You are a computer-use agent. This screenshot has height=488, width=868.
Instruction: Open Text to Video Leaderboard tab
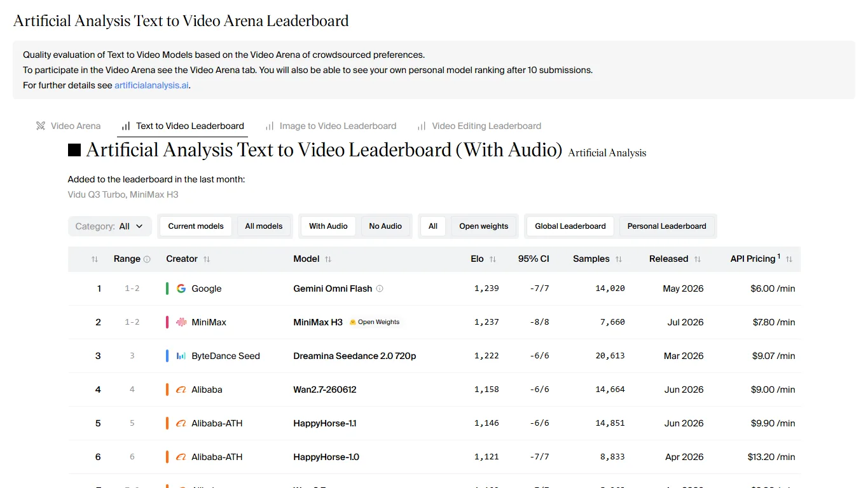[183, 126]
